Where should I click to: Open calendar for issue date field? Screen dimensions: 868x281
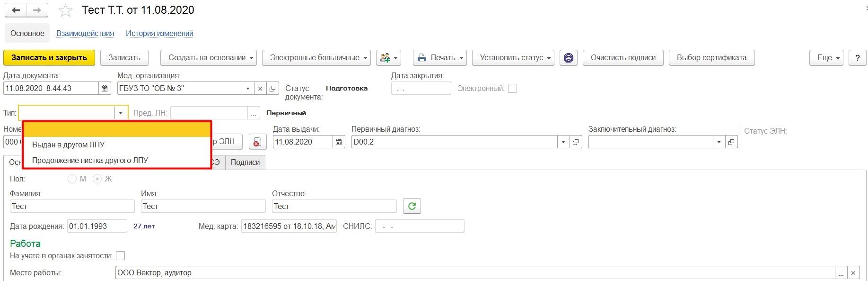(339, 142)
